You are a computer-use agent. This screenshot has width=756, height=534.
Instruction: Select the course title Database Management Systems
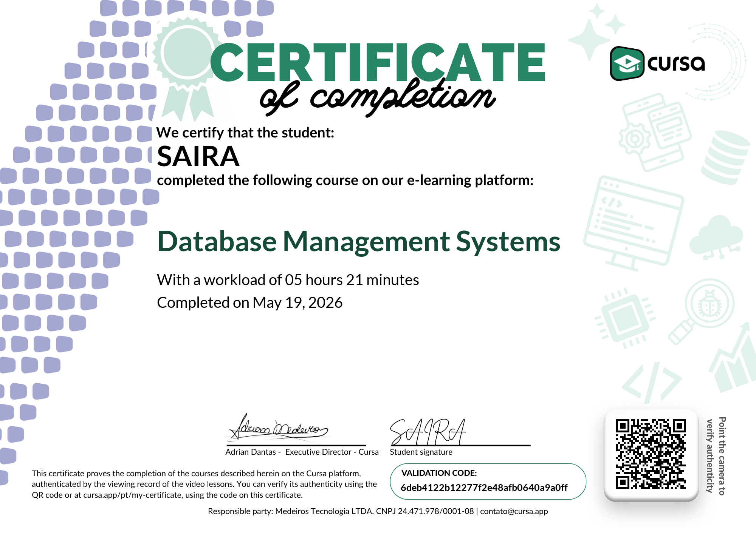click(359, 241)
